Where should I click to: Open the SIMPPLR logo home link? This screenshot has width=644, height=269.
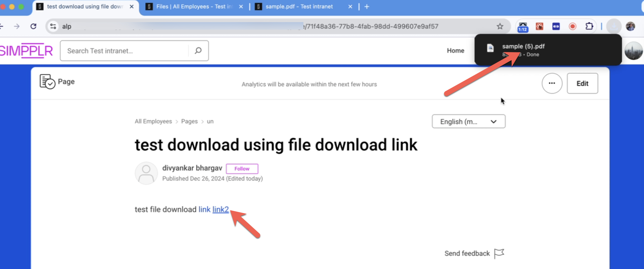click(27, 50)
